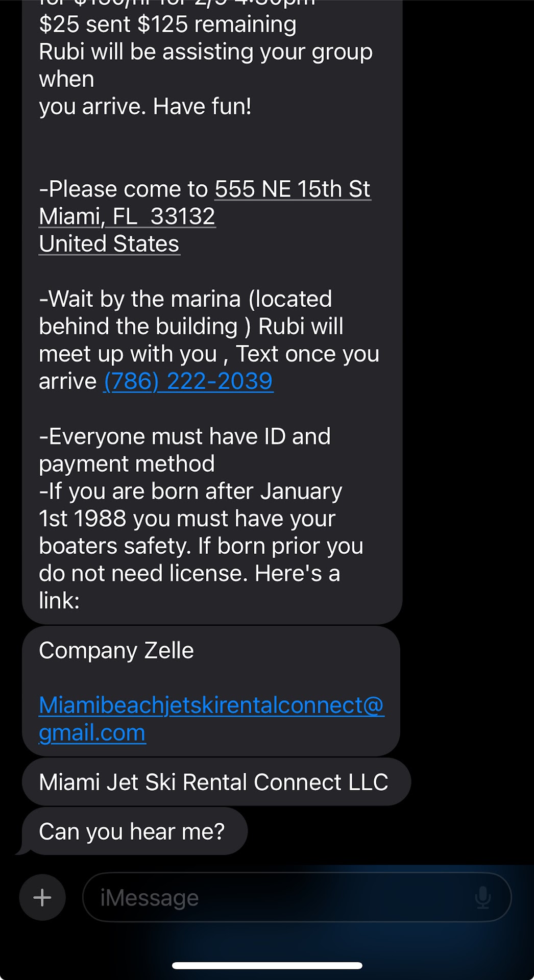Tap the "Wait by the marina" line

coord(185,299)
